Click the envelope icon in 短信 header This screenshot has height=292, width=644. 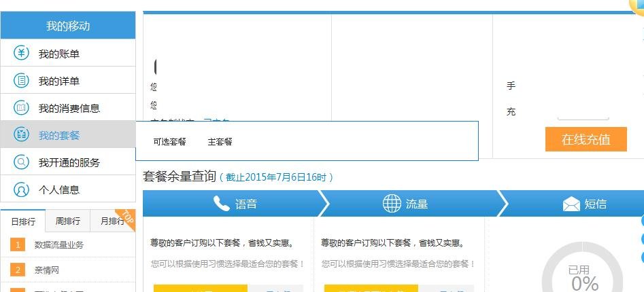(x=571, y=204)
